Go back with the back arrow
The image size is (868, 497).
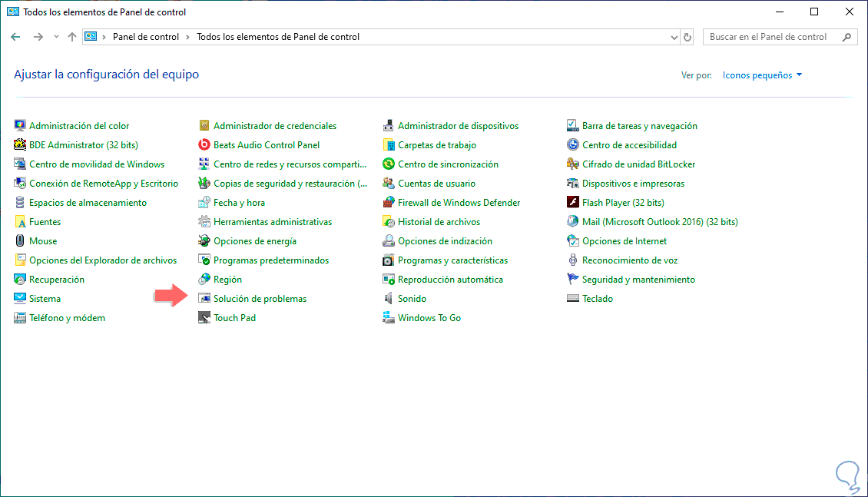[x=15, y=37]
